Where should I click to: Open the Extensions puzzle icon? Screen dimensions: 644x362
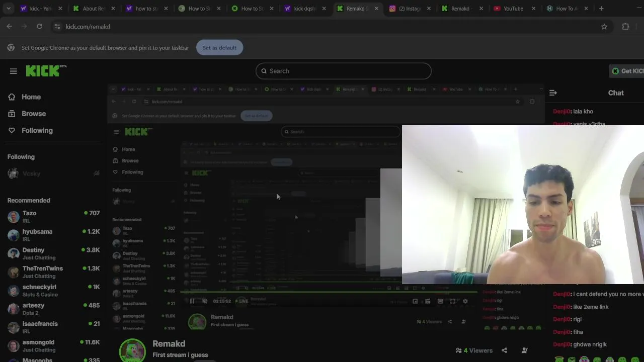[x=625, y=27]
